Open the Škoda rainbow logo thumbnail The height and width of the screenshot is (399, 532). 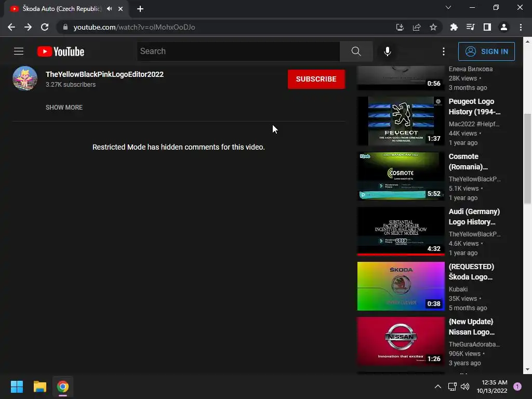click(401, 286)
